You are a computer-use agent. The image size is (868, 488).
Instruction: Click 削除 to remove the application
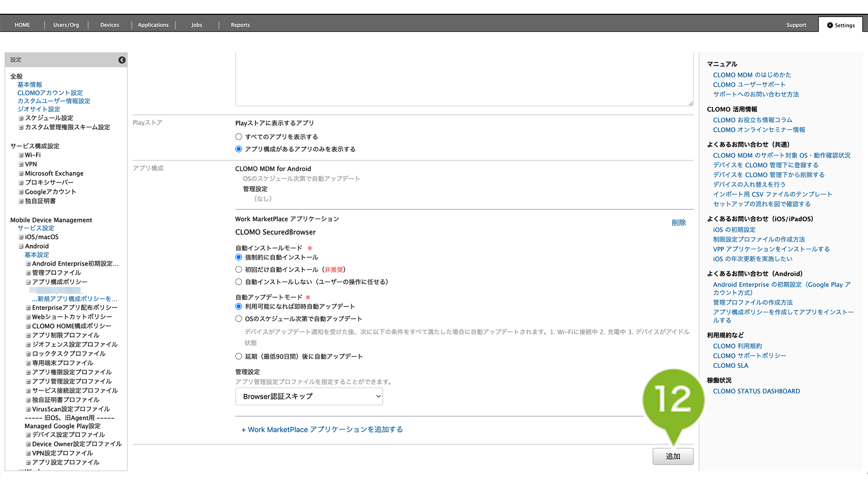point(679,223)
